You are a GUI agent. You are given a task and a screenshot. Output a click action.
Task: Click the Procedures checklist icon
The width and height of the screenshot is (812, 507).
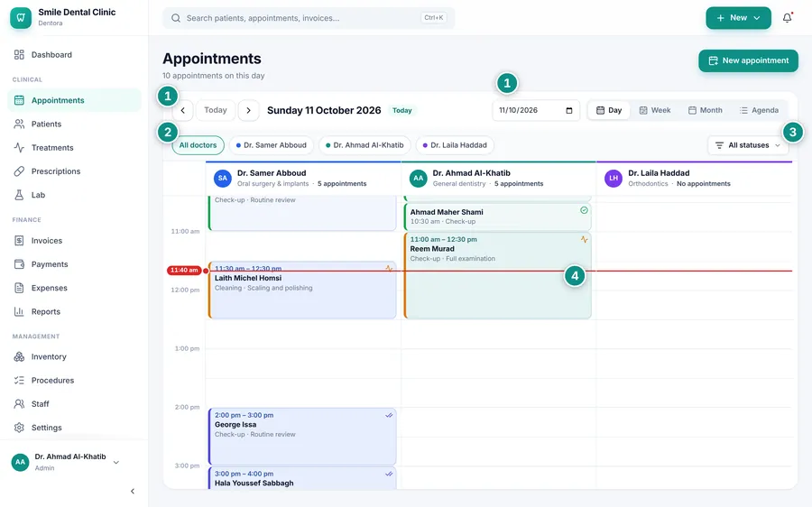[19, 380]
